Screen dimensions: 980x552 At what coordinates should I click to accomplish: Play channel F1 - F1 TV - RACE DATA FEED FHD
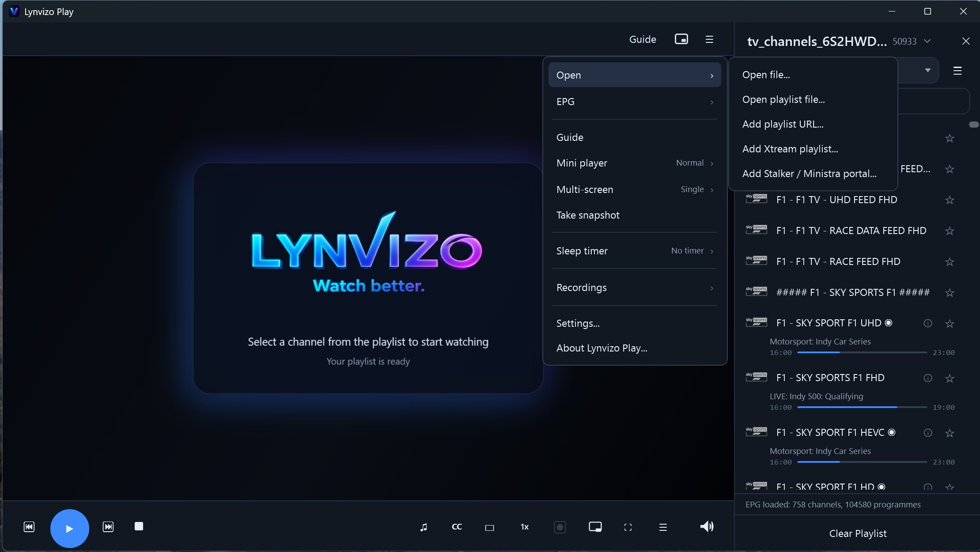tap(851, 231)
